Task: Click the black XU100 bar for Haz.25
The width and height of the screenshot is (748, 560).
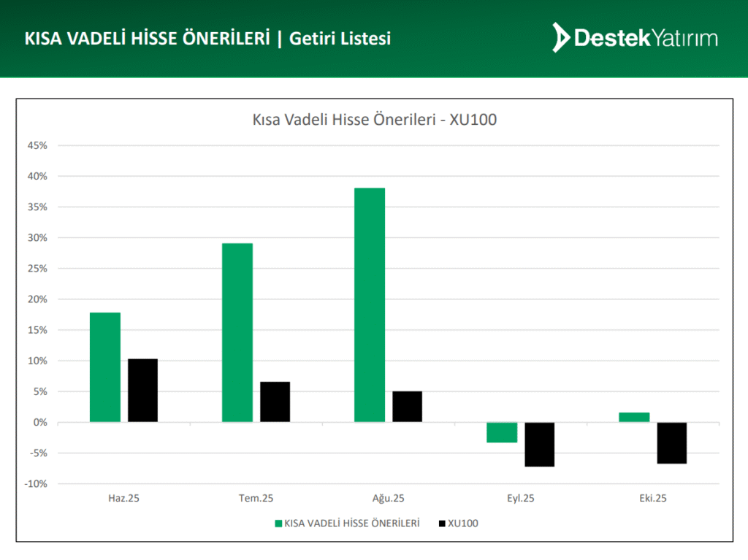Action: (142, 390)
